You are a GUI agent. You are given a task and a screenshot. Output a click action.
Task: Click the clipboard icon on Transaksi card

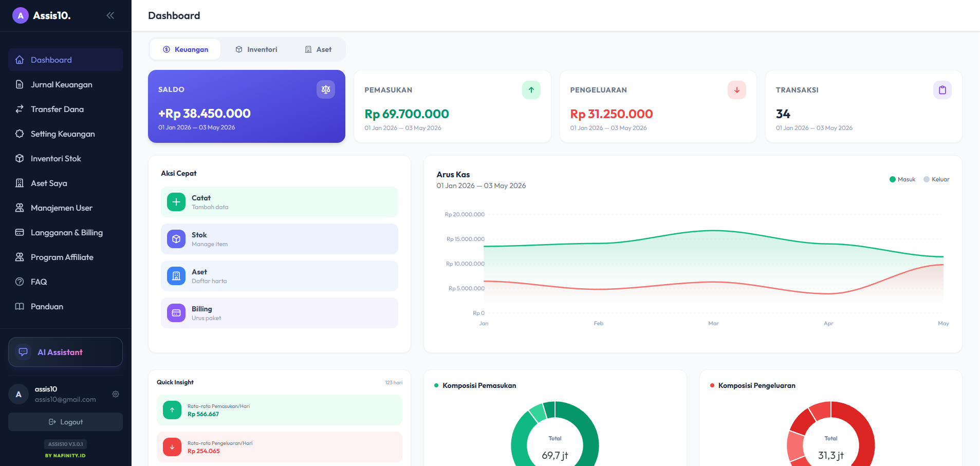pyautogui.click(x=942, y=90)
